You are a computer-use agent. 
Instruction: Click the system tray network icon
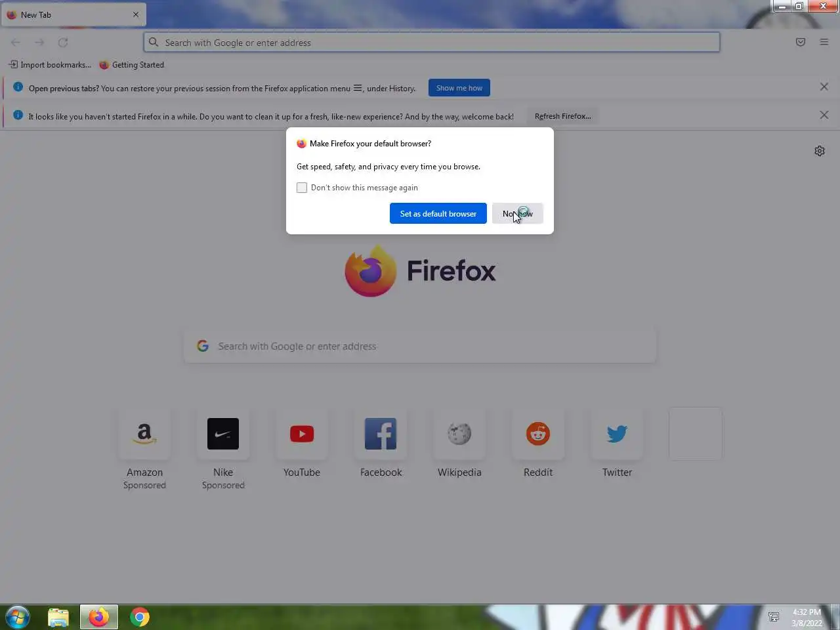pyautogui.click(x=774, y=617)
